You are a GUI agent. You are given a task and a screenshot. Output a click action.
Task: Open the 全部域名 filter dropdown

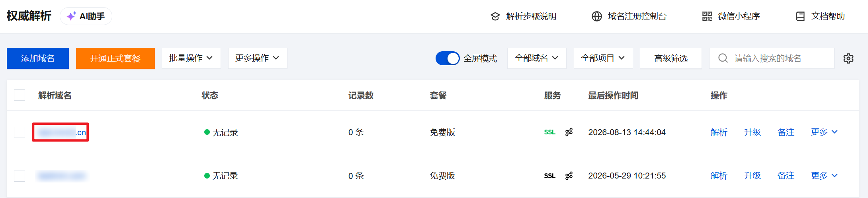(537, 58)
